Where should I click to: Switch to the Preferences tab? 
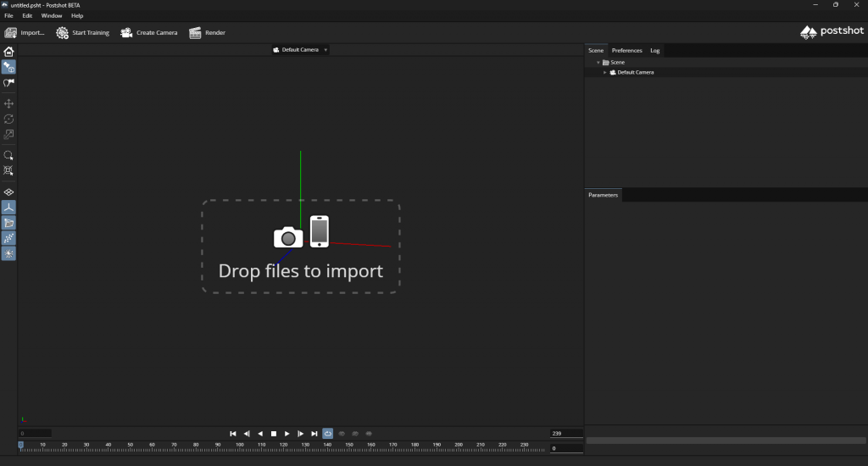[627, 51]
